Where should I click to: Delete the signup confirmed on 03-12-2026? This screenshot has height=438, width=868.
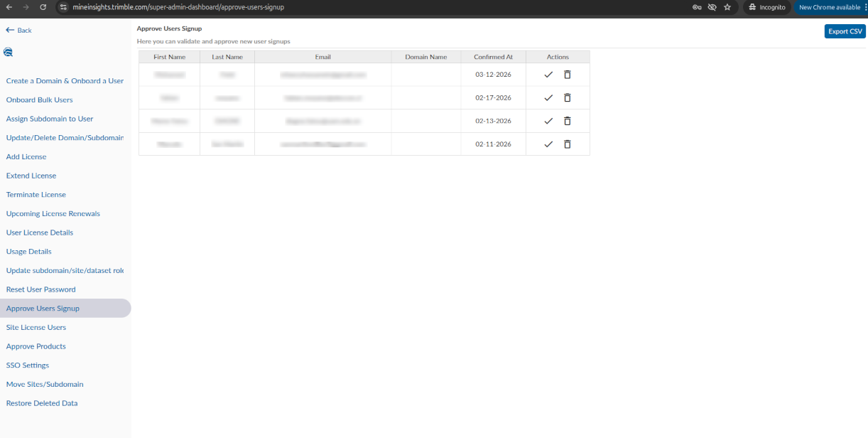click(x=567, y=75)
